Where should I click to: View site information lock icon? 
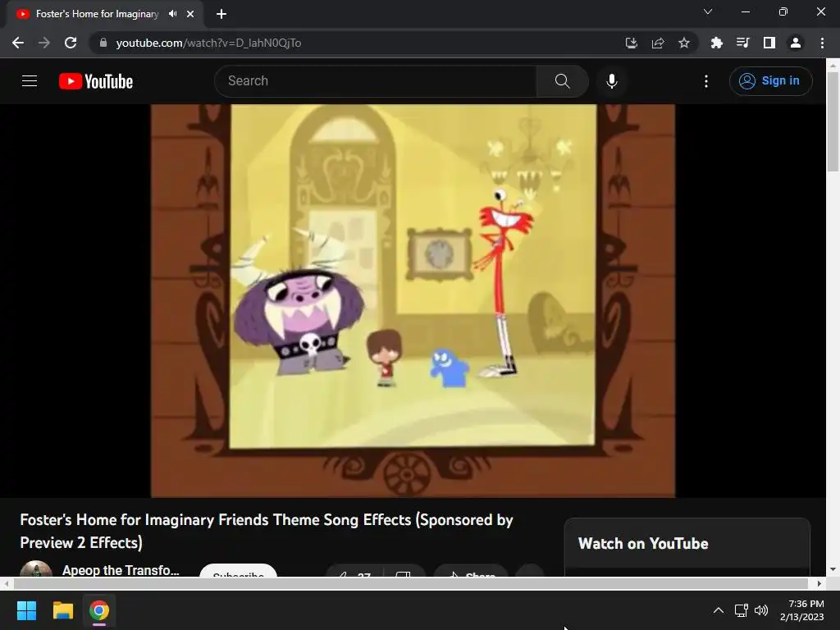[103, 43]
